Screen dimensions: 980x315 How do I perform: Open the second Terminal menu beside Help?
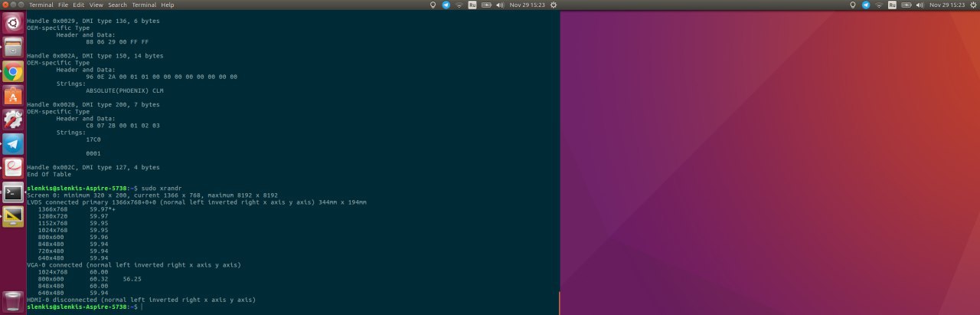[144, 5]
